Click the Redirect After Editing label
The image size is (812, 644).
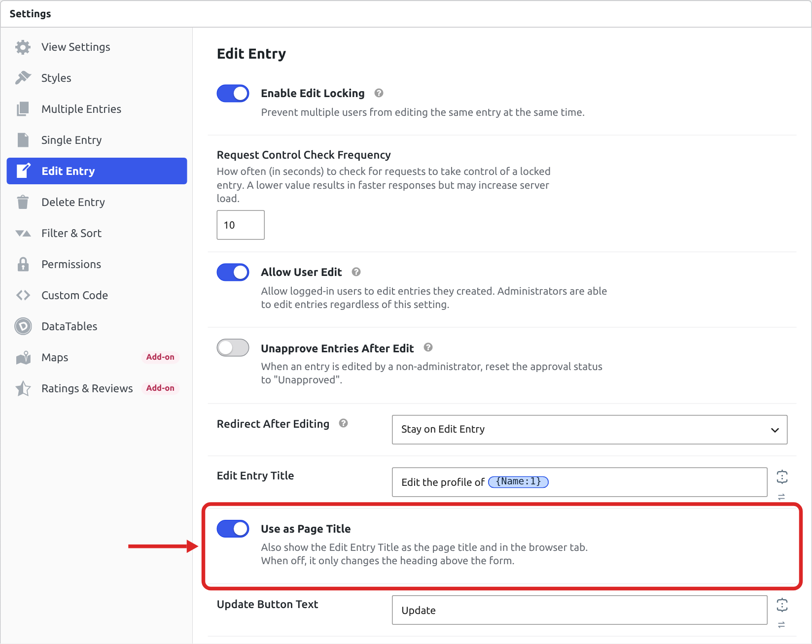[x=273, y=424]
